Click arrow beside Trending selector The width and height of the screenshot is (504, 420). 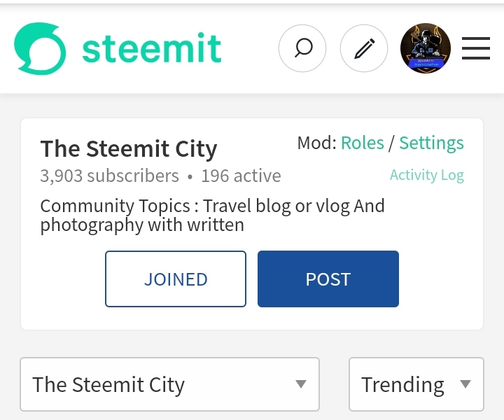[465, 384]
